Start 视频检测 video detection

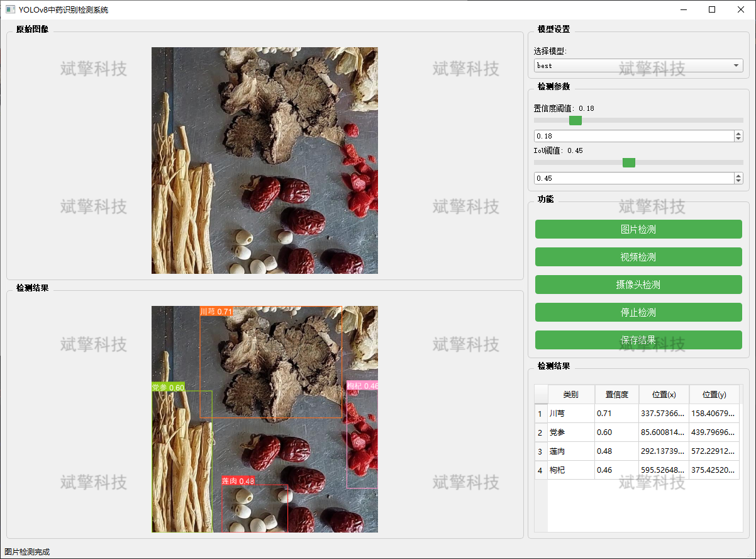click(638, 257)
